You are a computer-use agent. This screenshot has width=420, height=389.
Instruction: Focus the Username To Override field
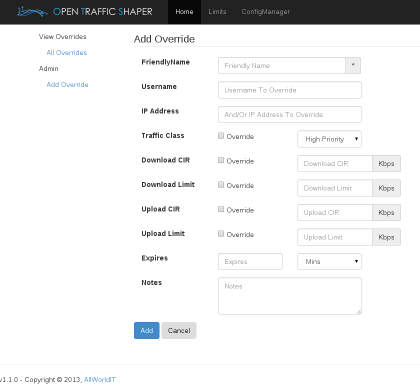point(290,90)
